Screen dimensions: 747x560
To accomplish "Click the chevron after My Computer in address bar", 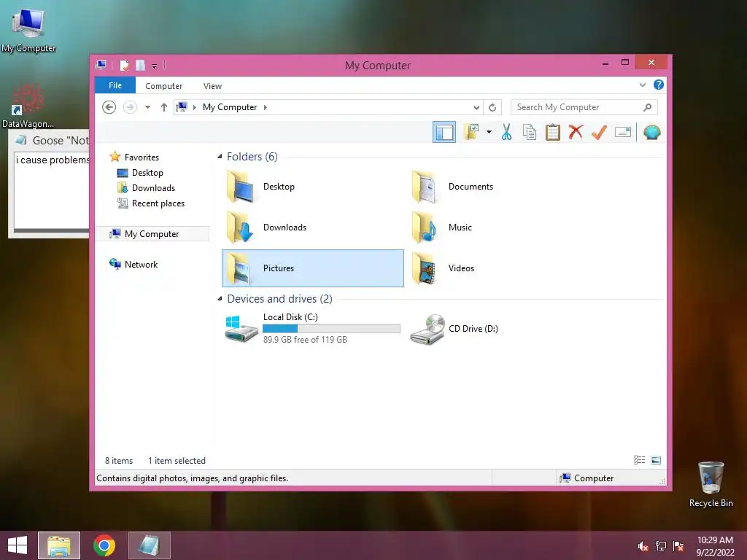I will pos(266,107).
